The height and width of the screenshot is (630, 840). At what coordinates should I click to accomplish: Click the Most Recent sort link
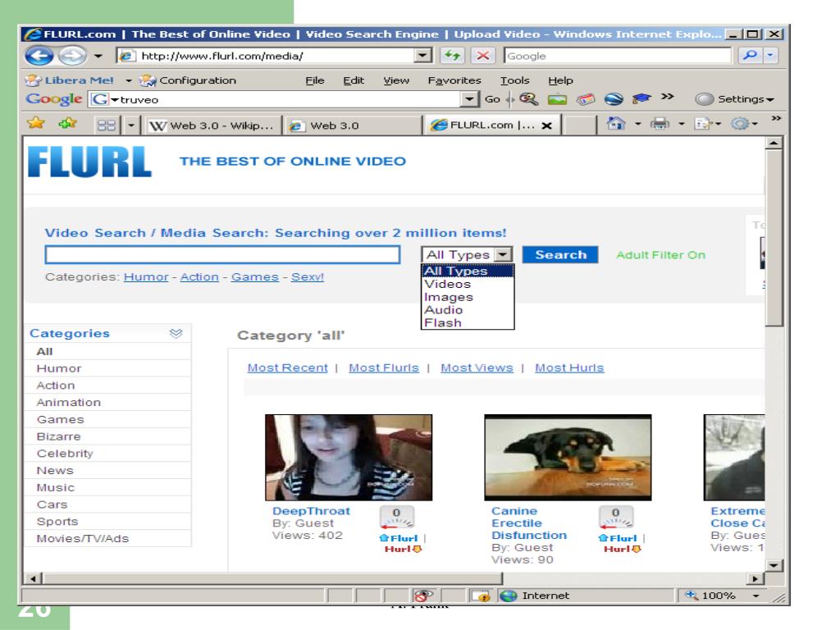[x=287, y=368]
